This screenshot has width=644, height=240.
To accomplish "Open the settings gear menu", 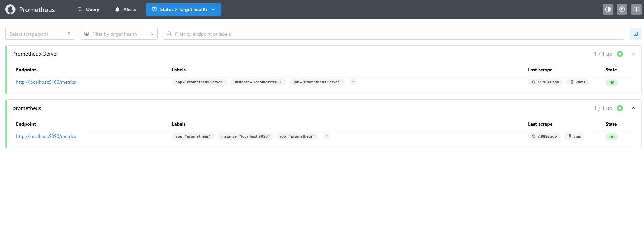I will pos(622,9).
